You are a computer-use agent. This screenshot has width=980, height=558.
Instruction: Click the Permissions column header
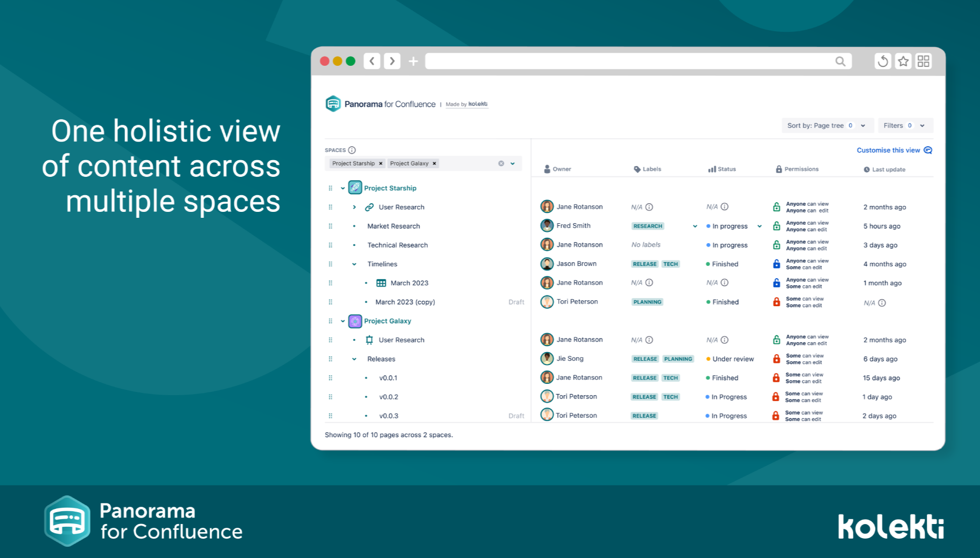(x=797, y=169)
